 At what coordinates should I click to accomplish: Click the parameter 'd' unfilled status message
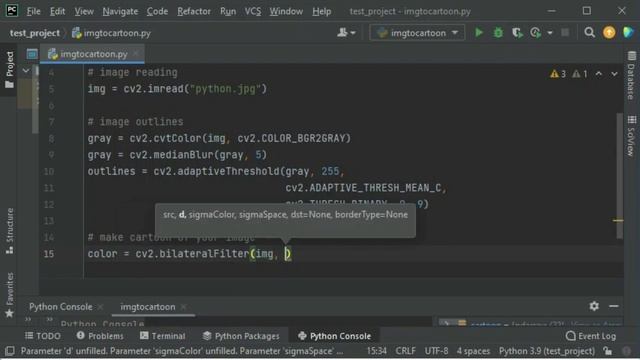[x=182, y=351]
